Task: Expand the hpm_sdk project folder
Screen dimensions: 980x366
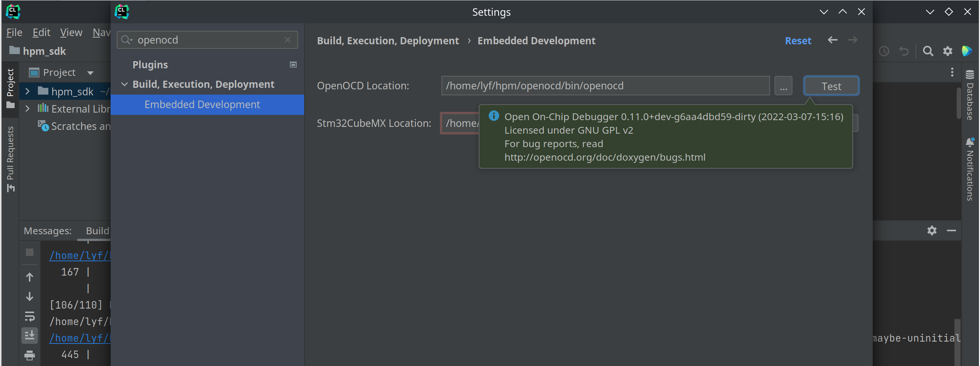Action: 27,91
